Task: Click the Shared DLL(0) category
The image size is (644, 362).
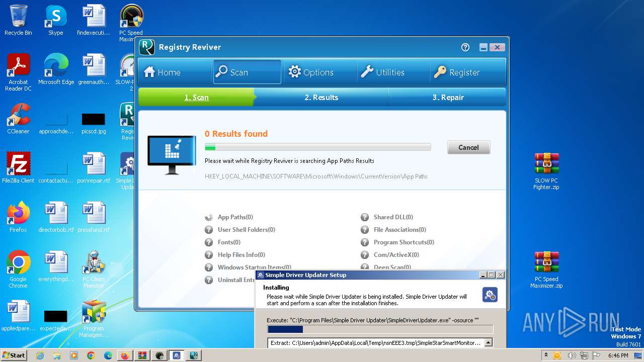Action: [x=393, y=217]
